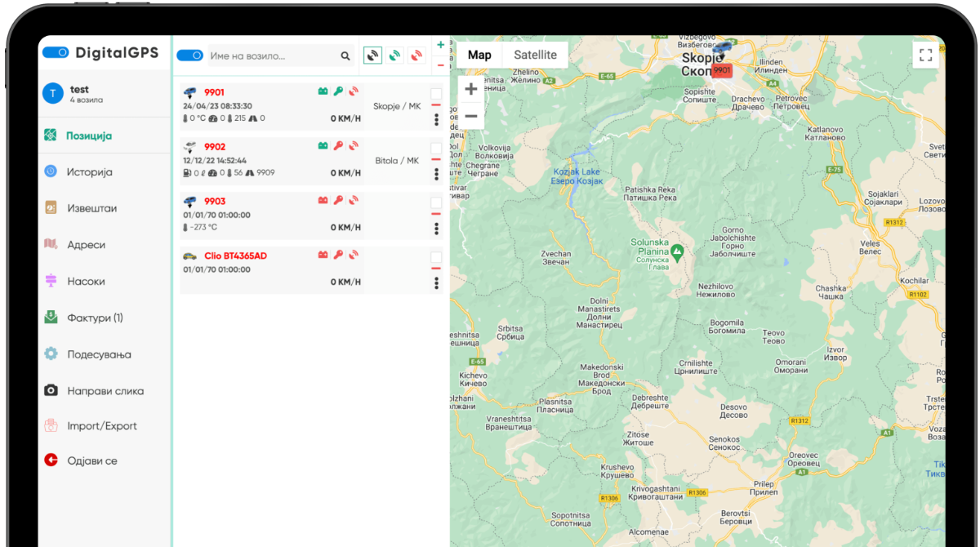The image size is (980, 547).
Task: Click the Направи слика camera icon
Action: point(51,390)
